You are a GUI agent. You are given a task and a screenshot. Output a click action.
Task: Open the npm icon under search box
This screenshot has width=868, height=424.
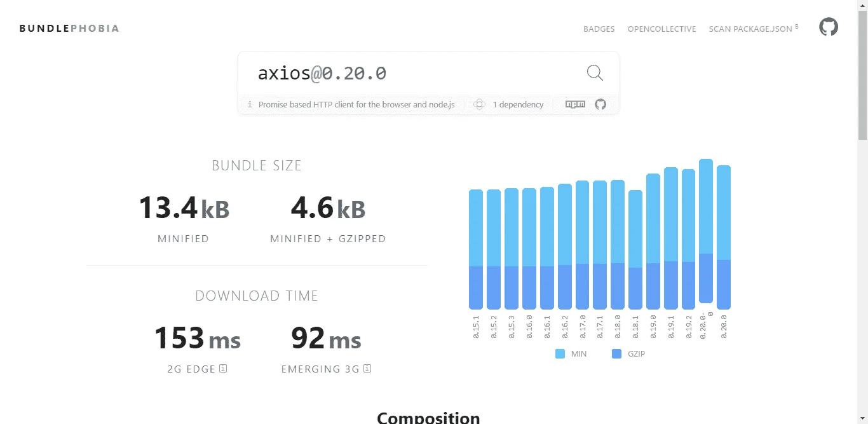click(x=575, y=104)
